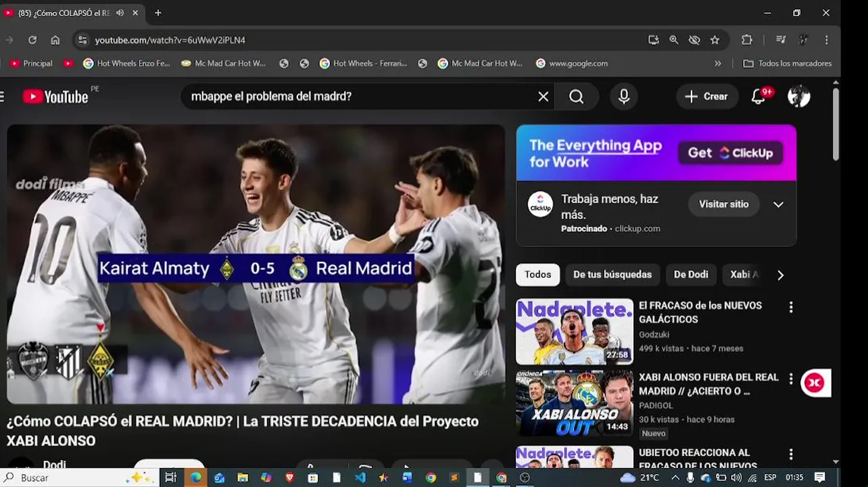Open options for 'UBIETOO REACCIONA' video
Image resolution: width=868 pixels, height=487 pixels.
click(x=791, y=455)
